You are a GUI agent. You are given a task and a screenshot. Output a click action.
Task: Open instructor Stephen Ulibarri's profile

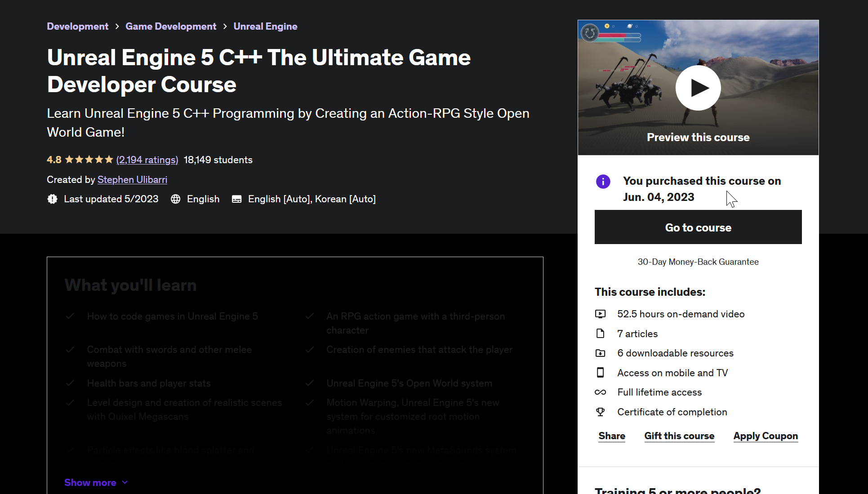(132, 180)
